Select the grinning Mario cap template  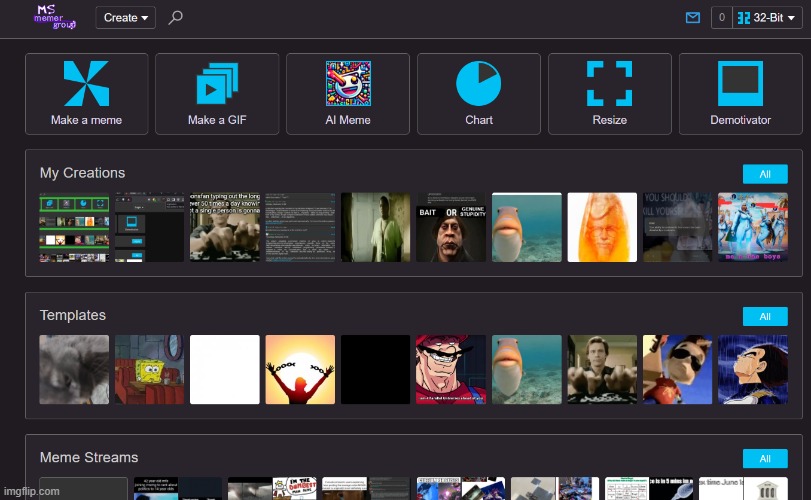tap(451, 370)
